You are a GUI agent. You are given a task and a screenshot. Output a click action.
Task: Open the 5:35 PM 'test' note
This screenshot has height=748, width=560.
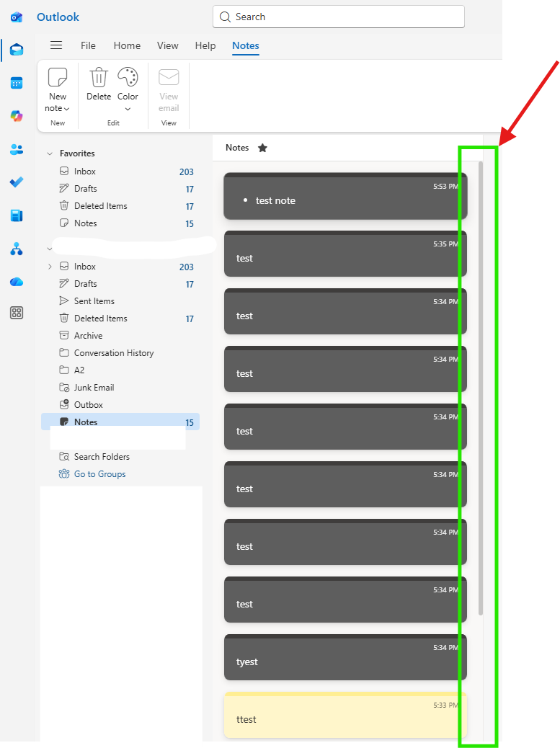[x=345, y=254]
